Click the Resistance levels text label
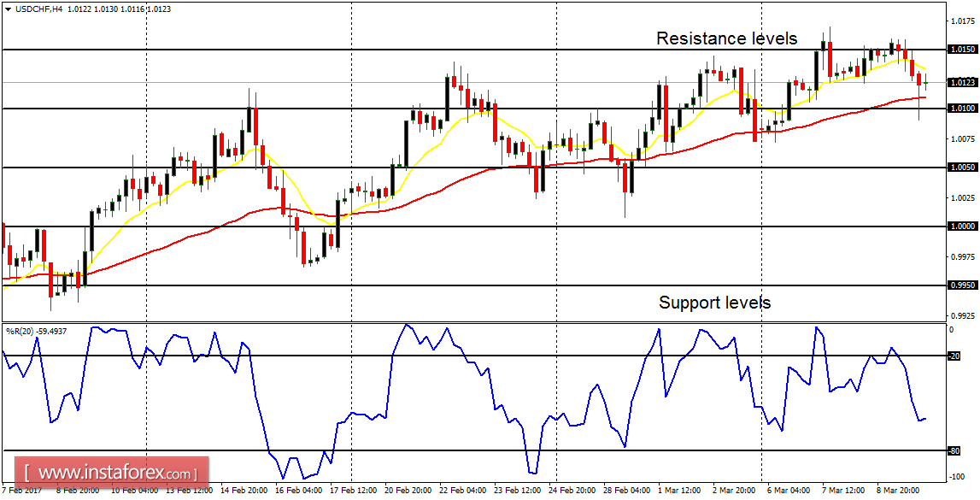The width and height of the screenshot is (980, 500). click(x=726, y=38)
